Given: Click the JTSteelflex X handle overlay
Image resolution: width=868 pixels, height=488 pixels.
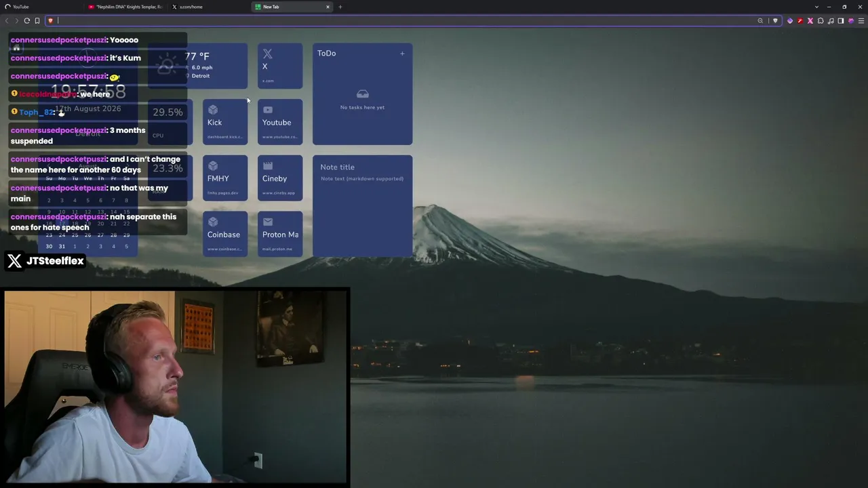Looking at the screenshot, I should point(45,261).
